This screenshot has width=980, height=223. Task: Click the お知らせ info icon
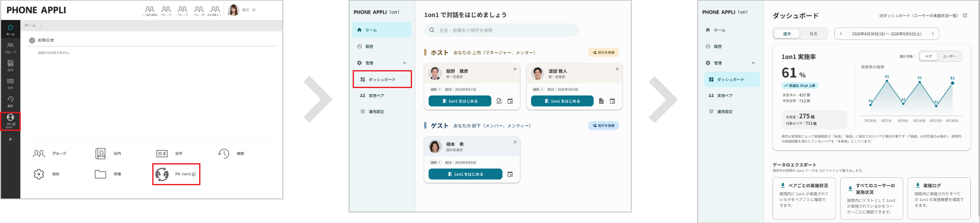pyautogui.click(x=32, y=40)
